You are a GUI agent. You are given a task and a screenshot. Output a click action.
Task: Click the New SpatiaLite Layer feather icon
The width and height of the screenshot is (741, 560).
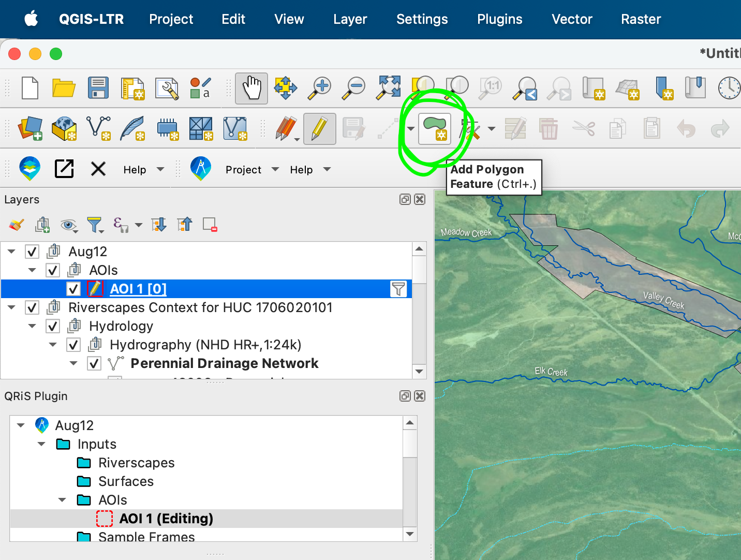pyautogui.click(x=132, y=128)
